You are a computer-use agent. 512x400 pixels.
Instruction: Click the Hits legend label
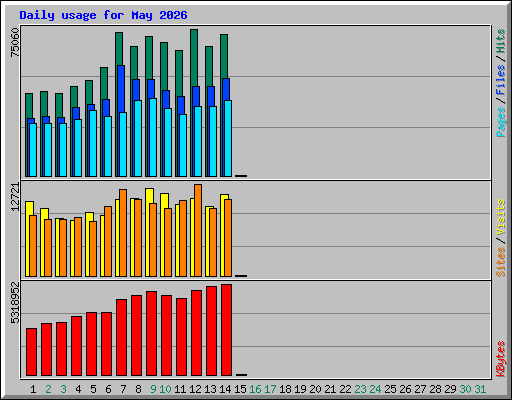coord(501,41)
